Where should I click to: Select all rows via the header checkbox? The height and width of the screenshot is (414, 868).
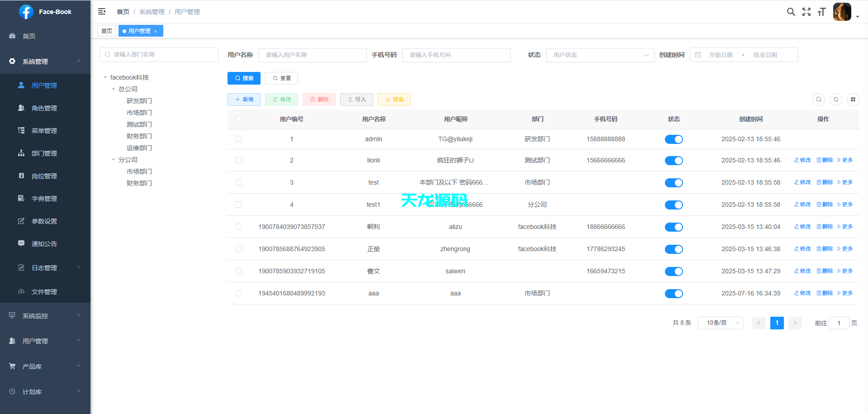239,119
